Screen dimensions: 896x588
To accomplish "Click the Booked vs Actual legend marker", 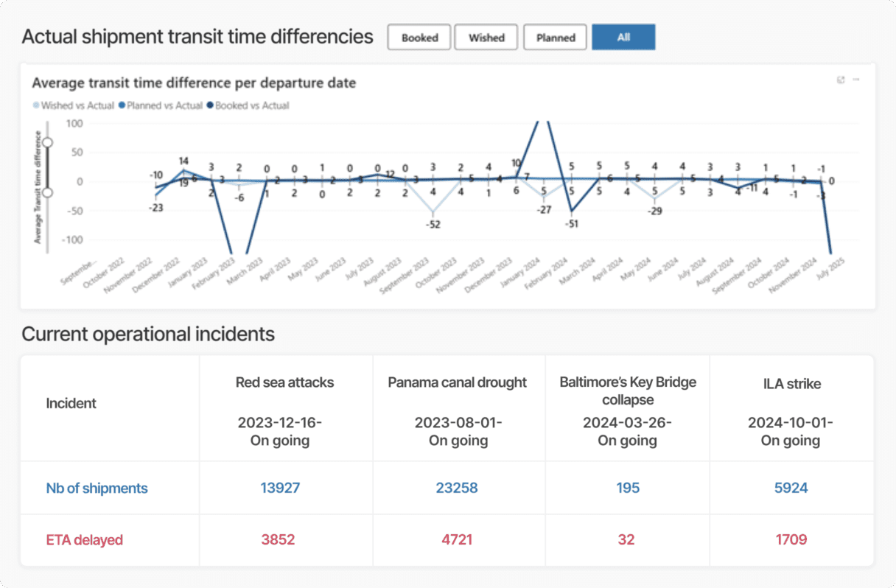I will pyautogui.click(x=210, y=105).
